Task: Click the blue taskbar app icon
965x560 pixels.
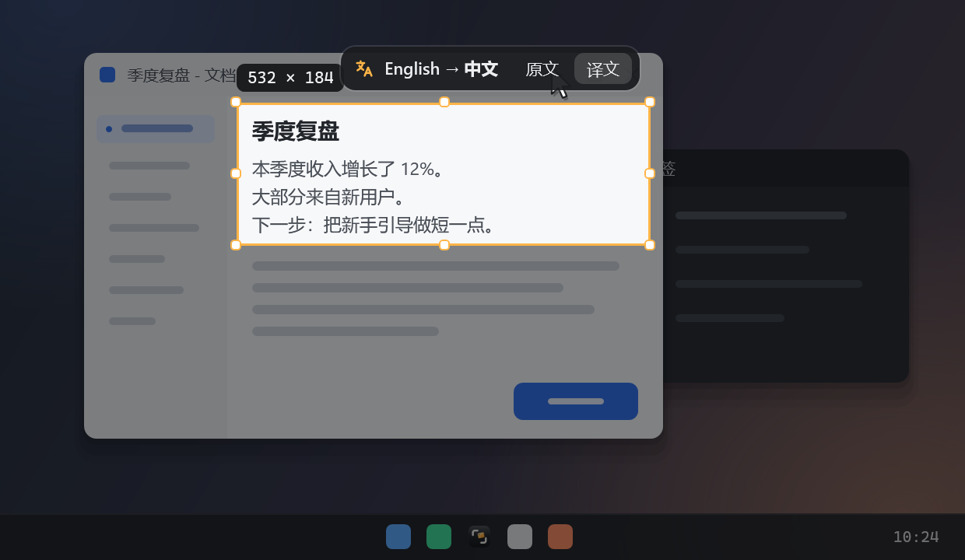Action: pos(398,537)
